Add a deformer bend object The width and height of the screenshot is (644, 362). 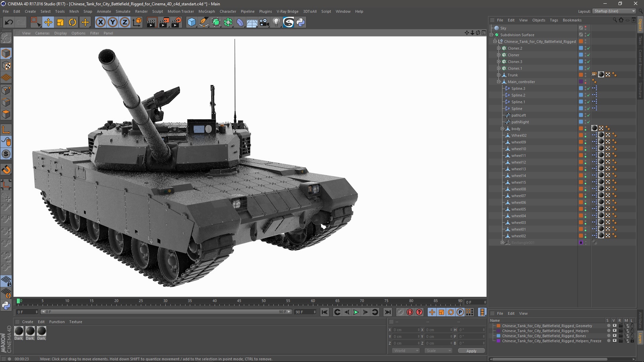pos(240,22)
